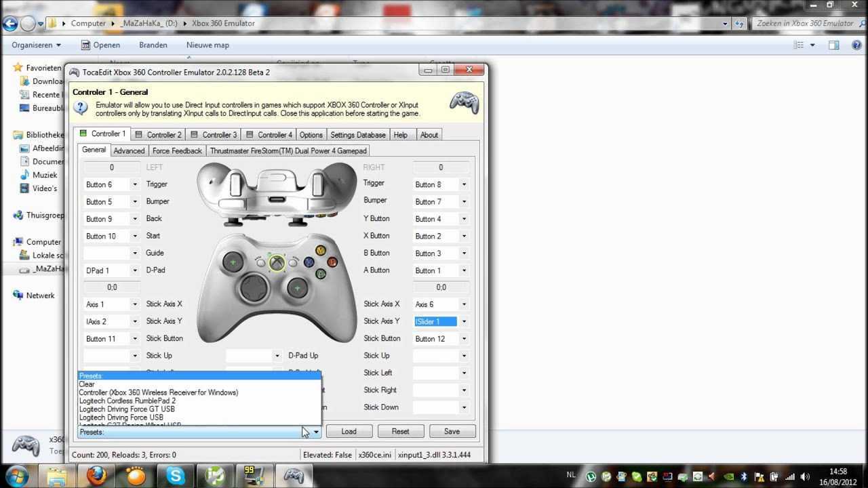Click the blue help question-mark icon
868x488 pixels.
pyautogui.click(x=81, y=108)
